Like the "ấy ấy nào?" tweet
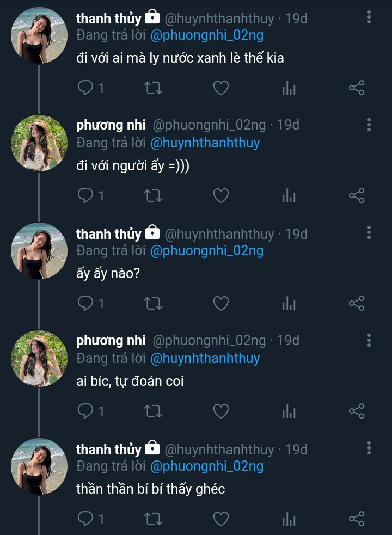 tap(220, 304)
